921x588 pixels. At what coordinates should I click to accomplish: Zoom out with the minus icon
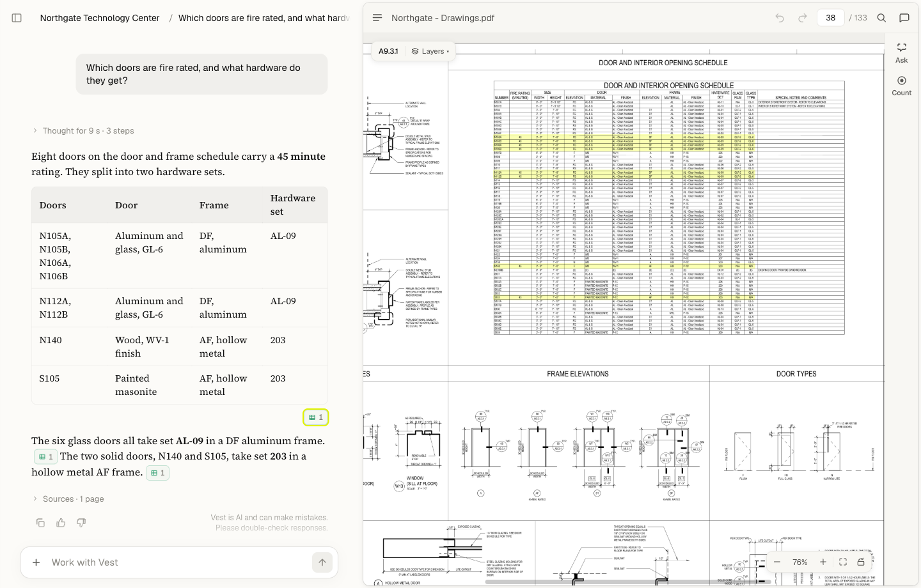tap(777, 562)
